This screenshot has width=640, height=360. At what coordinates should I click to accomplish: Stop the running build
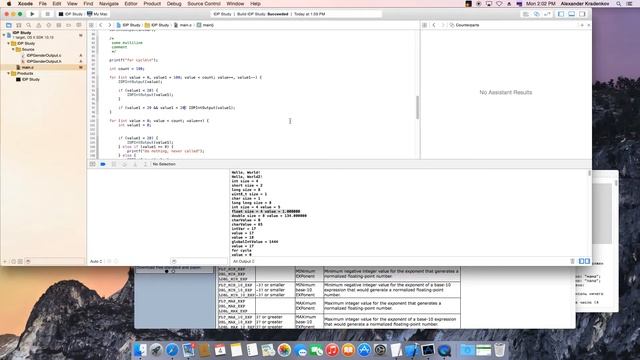click(47, 14)
